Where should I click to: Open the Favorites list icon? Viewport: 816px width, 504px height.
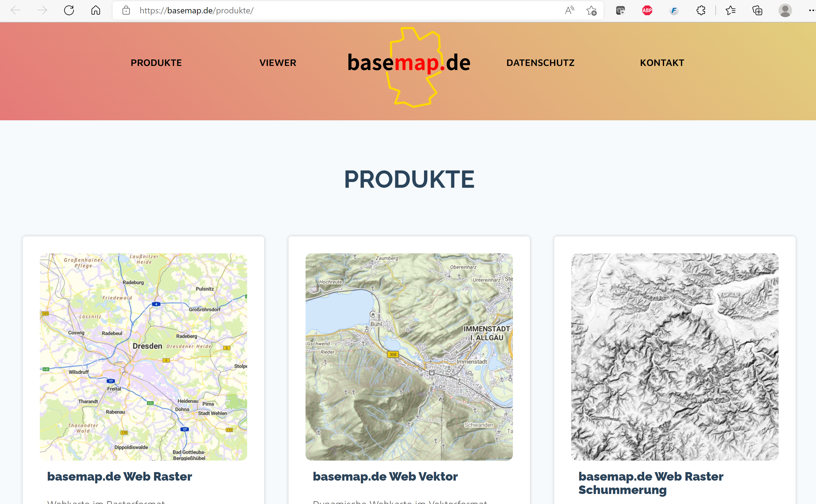[730, 10]
